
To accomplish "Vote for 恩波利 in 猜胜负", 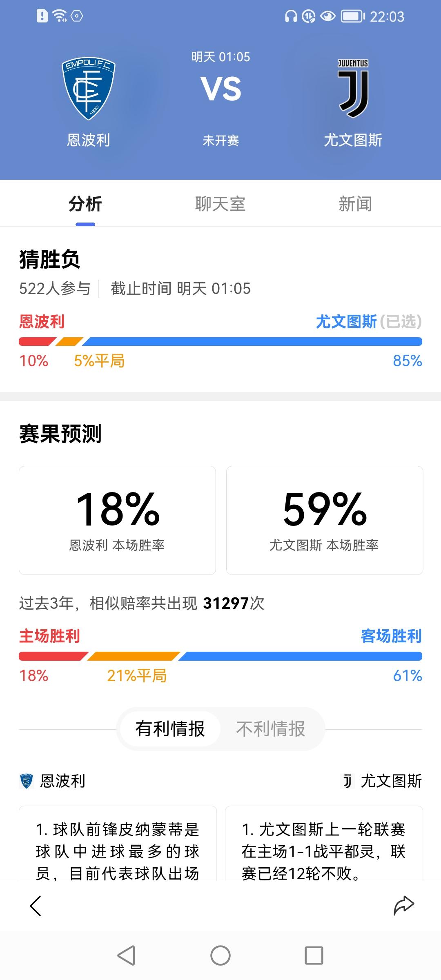I will click(42, 322).
